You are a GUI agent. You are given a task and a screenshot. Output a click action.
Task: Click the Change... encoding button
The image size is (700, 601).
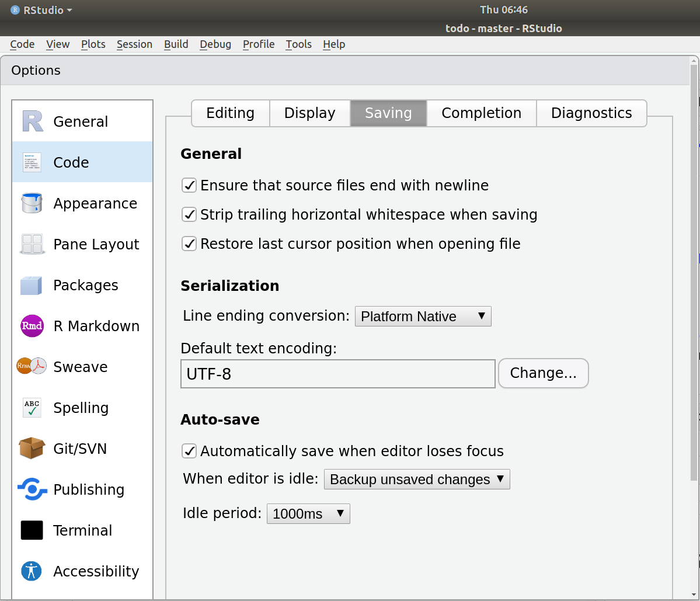544,373
